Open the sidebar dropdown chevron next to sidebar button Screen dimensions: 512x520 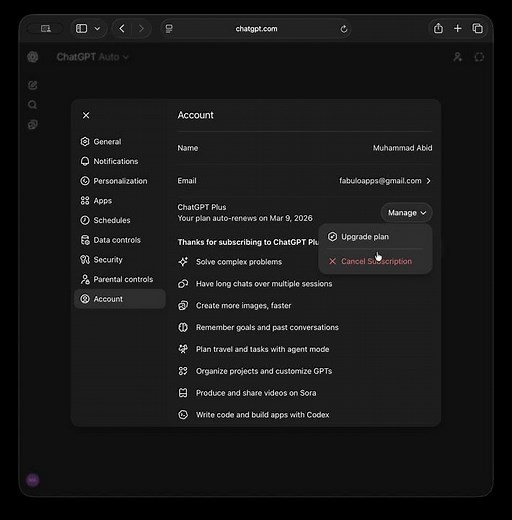click(x=97, y=29)
